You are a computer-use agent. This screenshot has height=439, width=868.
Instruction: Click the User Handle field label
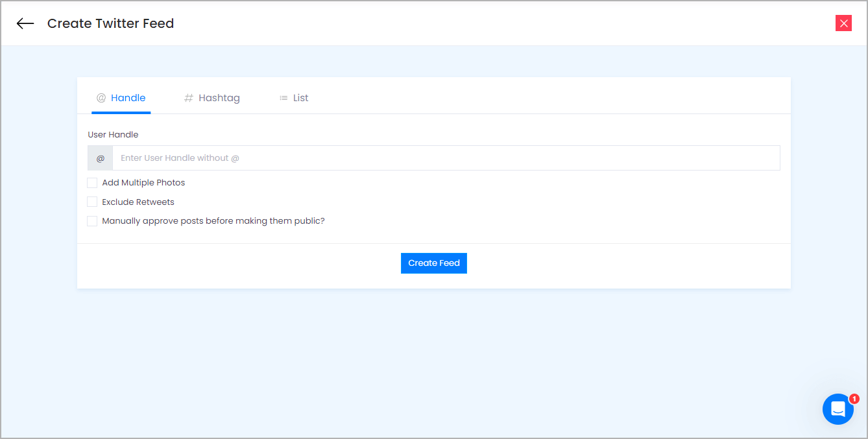pos(114,135)
